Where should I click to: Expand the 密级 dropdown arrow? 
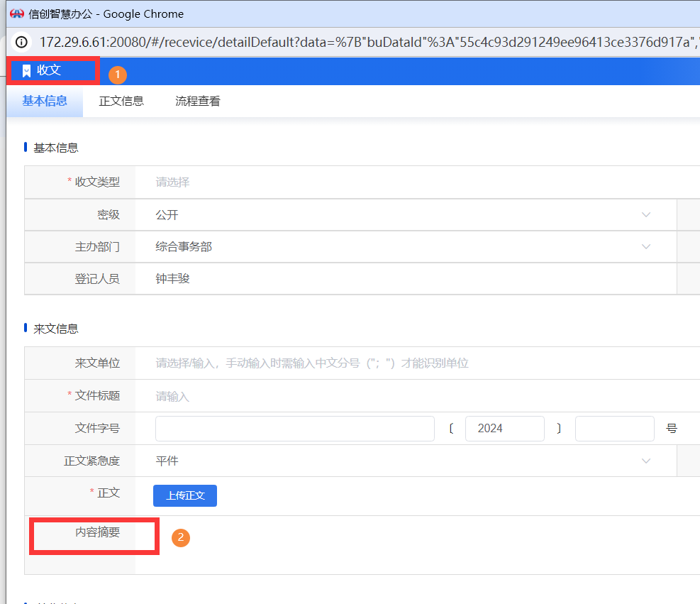(x=645, y=215)
